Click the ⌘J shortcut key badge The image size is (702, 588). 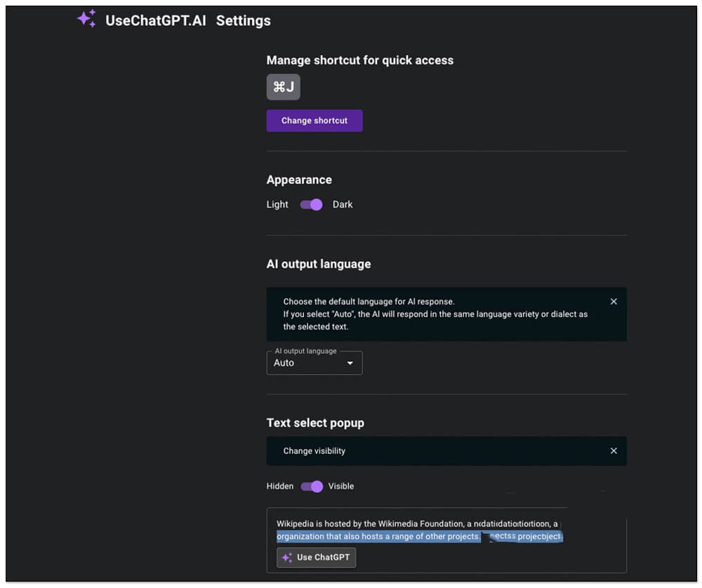284,87
